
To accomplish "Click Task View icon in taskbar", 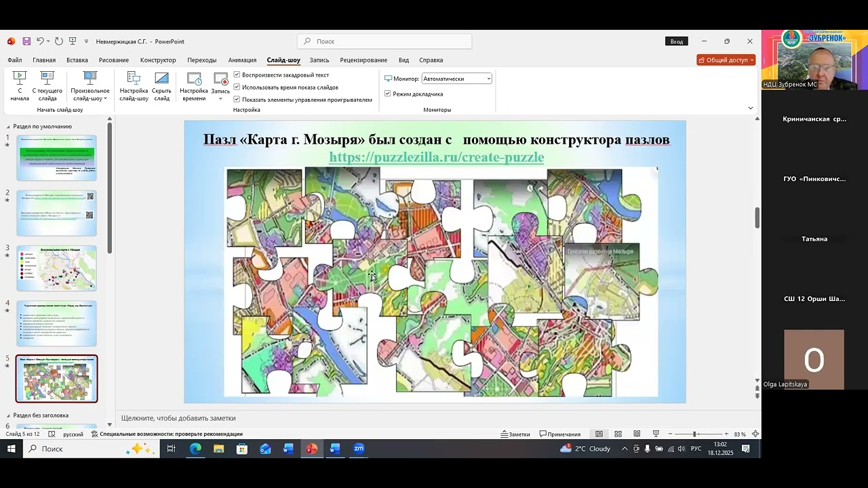I will [171, 449].
